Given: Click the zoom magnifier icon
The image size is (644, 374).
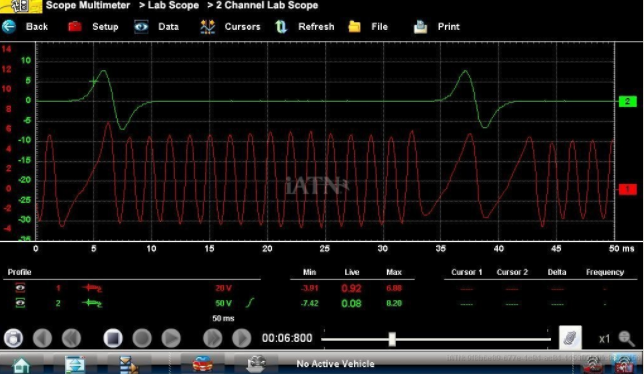Looking at the screenshot, I should (x=626, y=338).
